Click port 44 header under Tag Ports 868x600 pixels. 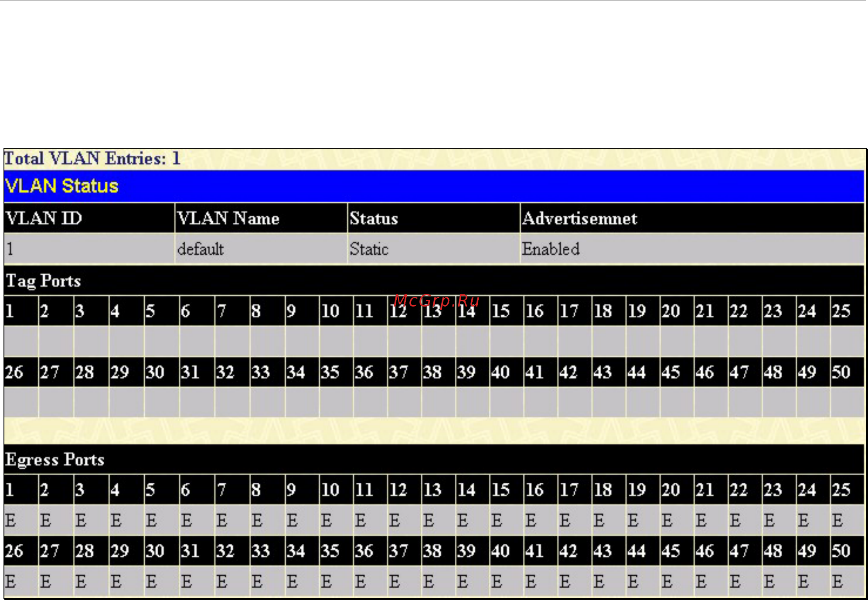coord(643,372)
